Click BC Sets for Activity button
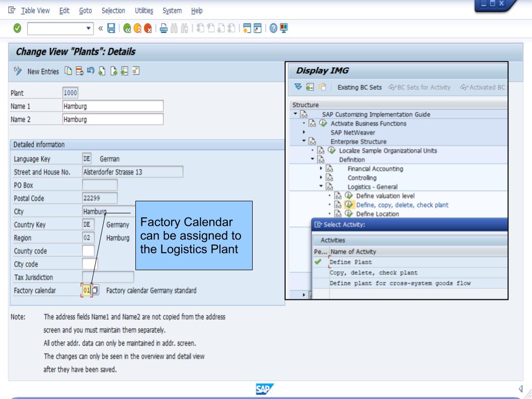This screenshot has height=399, width=532. [x=420, y=88]
